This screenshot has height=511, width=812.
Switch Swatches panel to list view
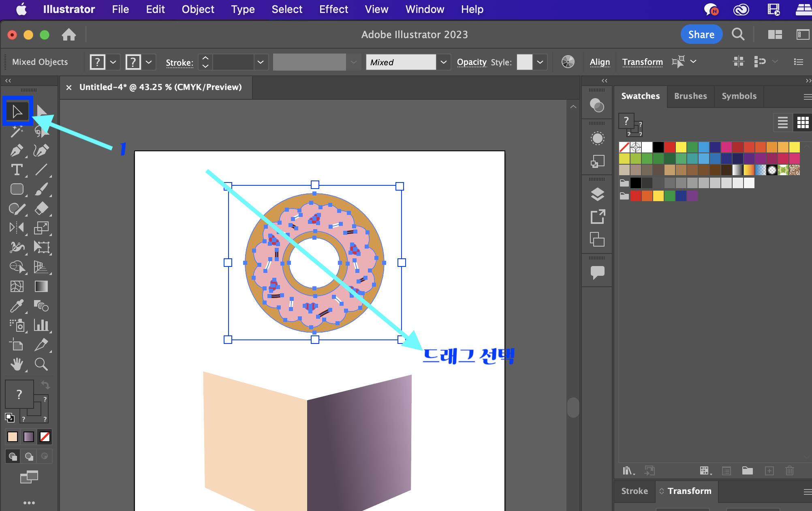click(783, 122)
